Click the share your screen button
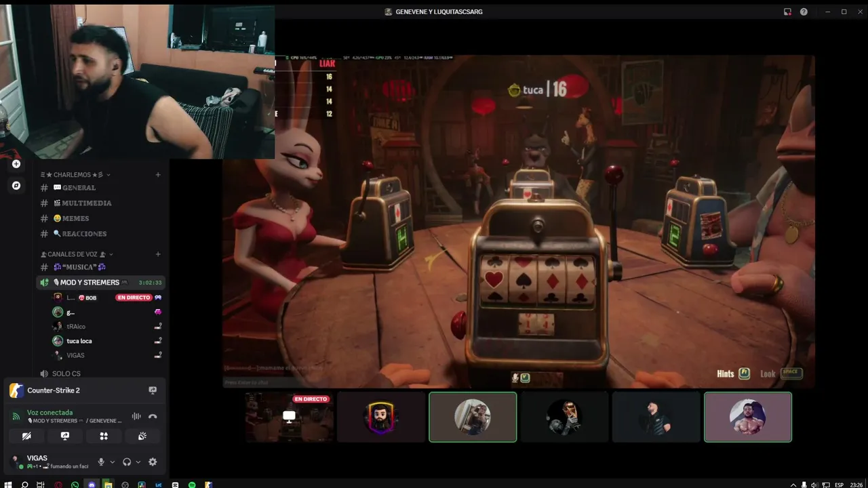This screenshot has width=868, height=488. click(x=65, y=436)
